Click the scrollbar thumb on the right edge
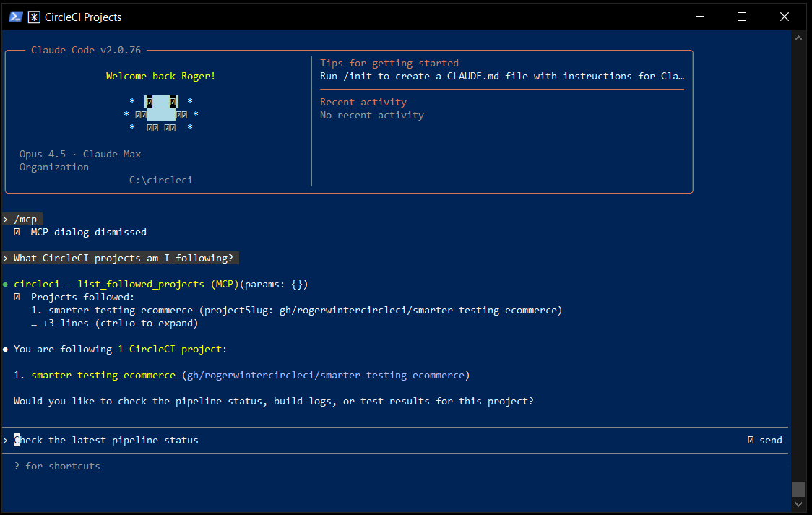 (798, 489)
